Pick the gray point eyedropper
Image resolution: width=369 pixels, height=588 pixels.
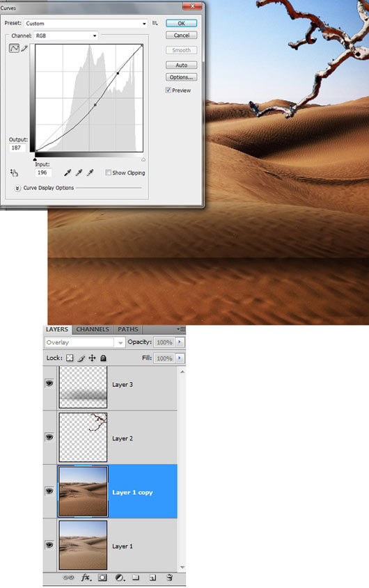point(79,173)
